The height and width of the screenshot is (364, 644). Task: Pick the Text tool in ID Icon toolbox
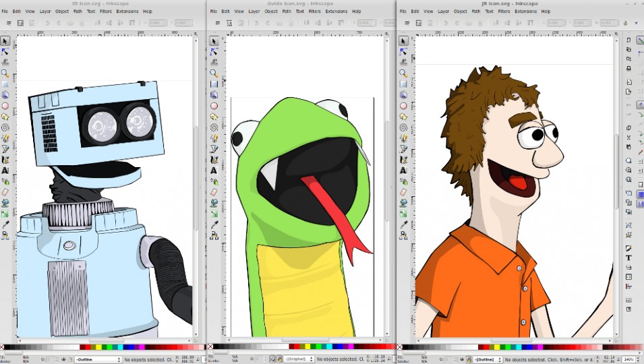(5, 170)
